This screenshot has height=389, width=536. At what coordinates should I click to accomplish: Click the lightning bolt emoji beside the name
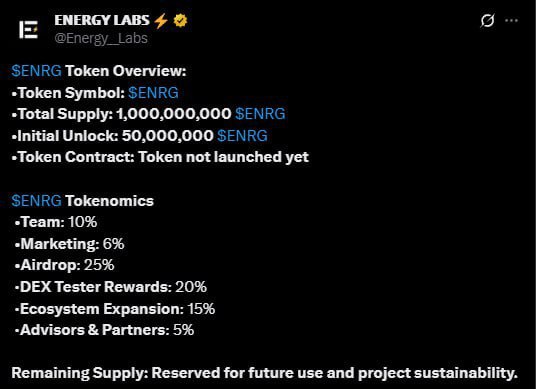pos(161,21)
